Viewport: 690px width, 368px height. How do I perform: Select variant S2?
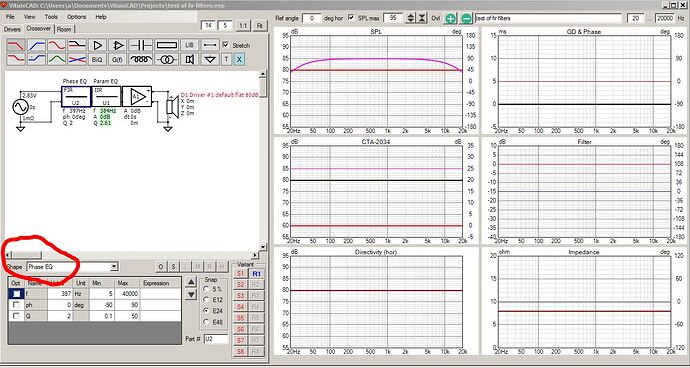click(240, 285)
